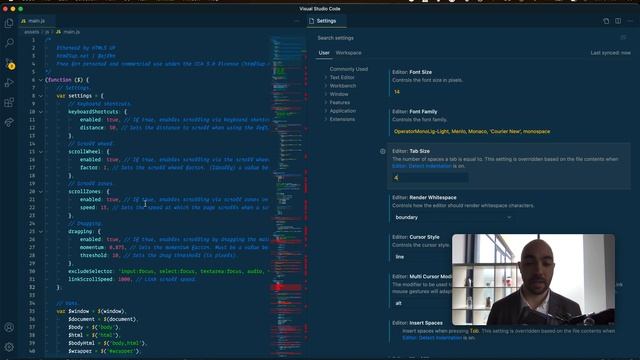
Task: Select the Settings editor tab
Action: coord(326,21)
